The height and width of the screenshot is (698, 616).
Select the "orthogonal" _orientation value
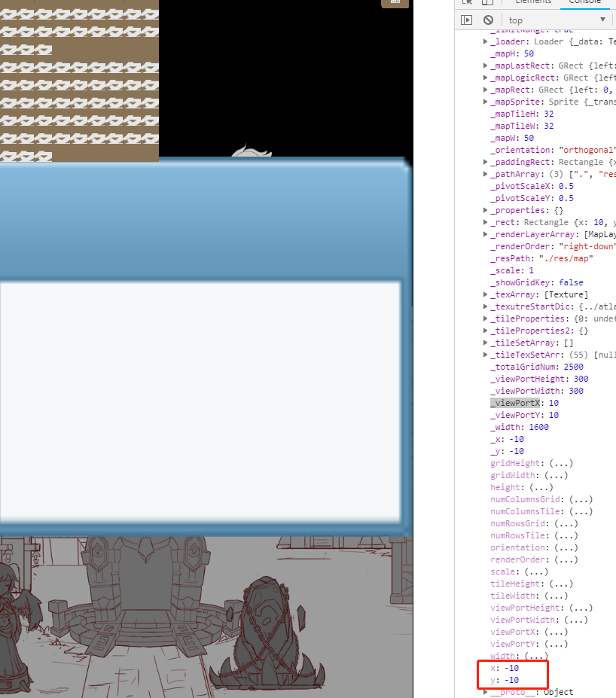[x=587, y=150]
